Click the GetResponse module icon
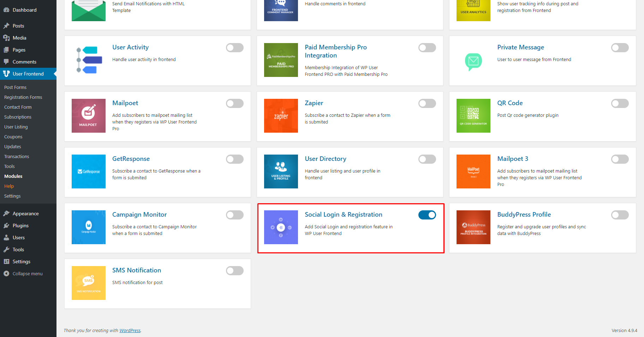 (89, 171)
